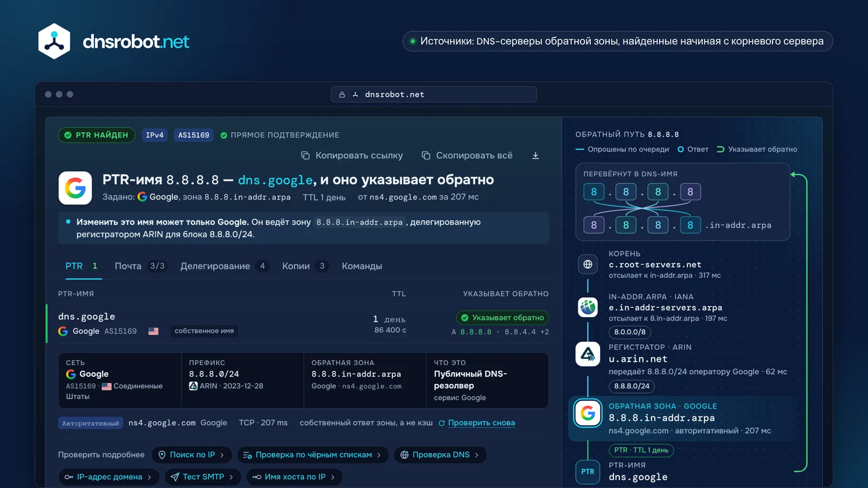Click the PTR · TTL 1 день chip
Screen dimensions: 868x488
[641, 450]
